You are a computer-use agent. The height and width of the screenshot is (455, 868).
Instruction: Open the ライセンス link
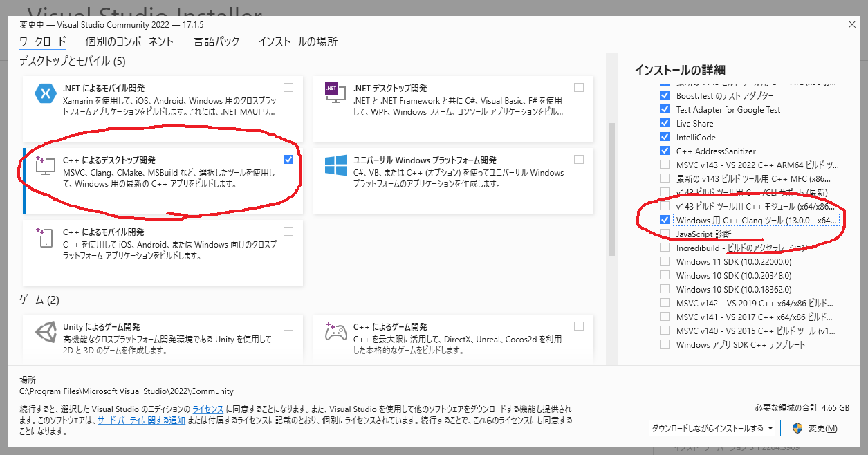point(208,409)
